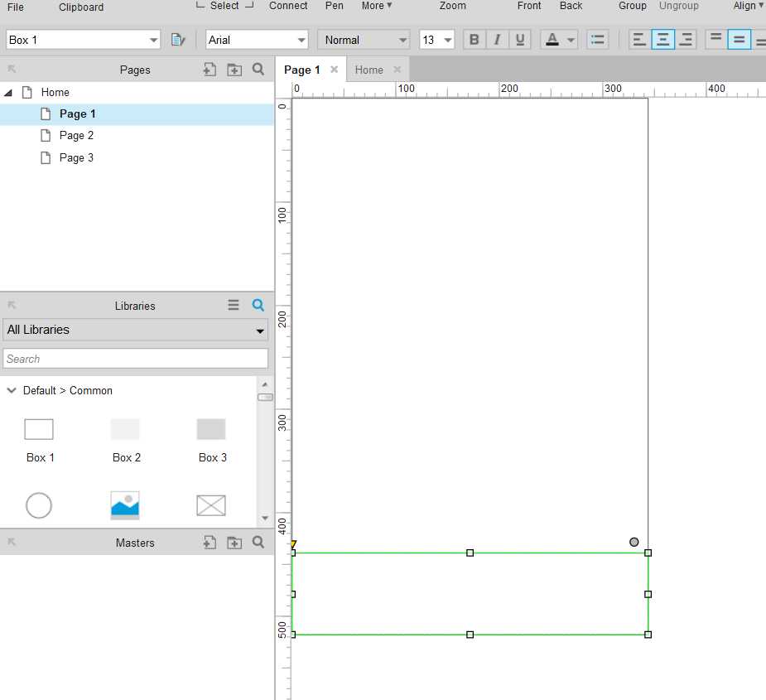Activate the Pen tool
This screenshot has height=700, width=766.
click(x=335, y=6)
